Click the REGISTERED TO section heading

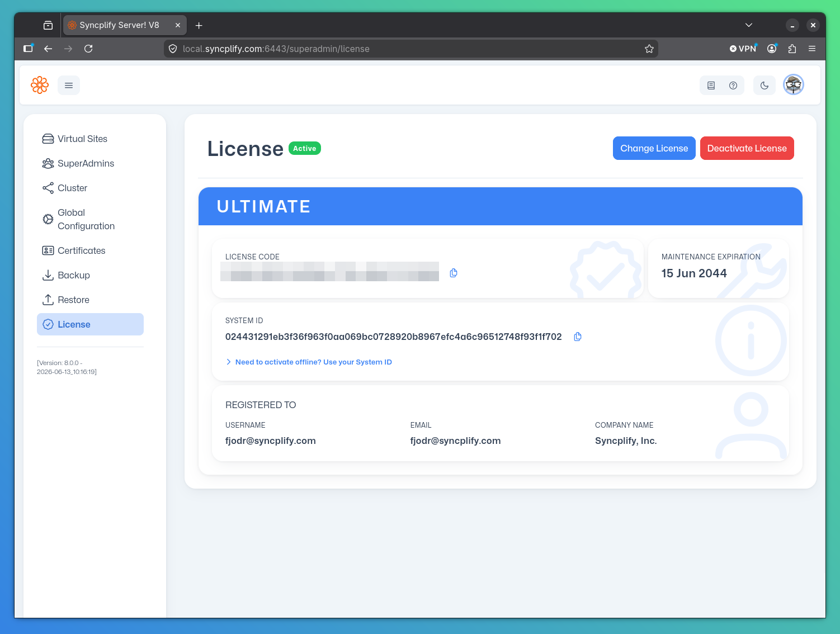pyautogui.click(x=261, y=405)
